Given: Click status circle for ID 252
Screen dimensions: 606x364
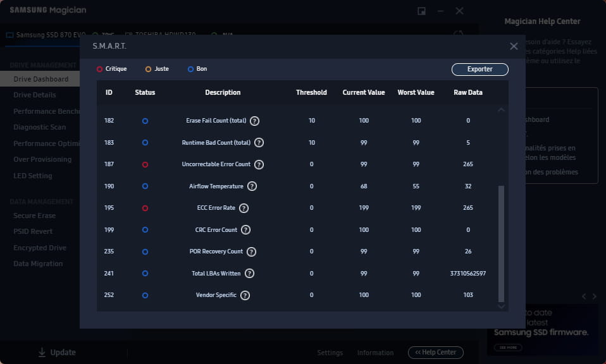Looking at the screenshot, I should (145, 295).
